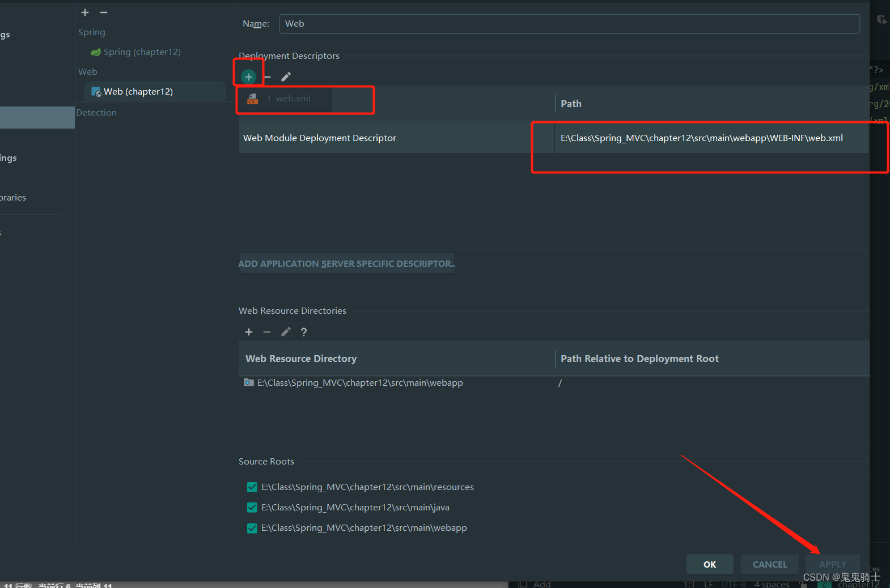Select Web (chapter12) facet
Screen dimensions: 890x588
click(x=155, y=92)
